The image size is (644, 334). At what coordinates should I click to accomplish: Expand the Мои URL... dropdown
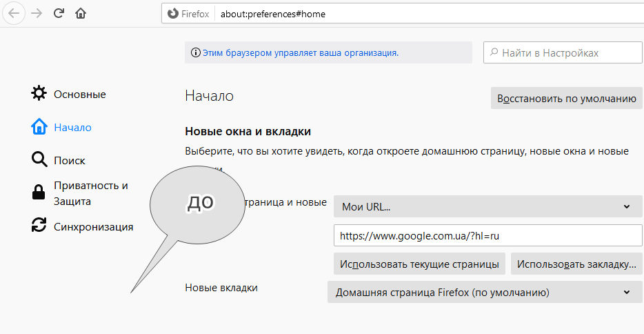[488, 206]
